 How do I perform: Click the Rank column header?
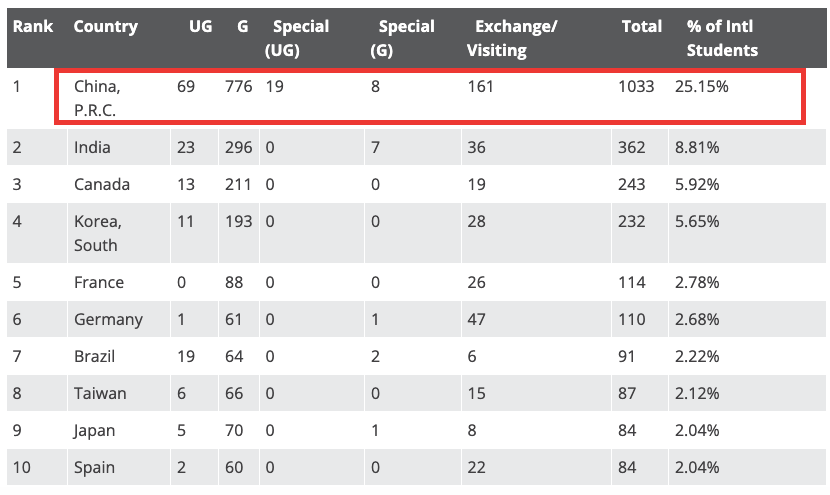tap(33, 26)
